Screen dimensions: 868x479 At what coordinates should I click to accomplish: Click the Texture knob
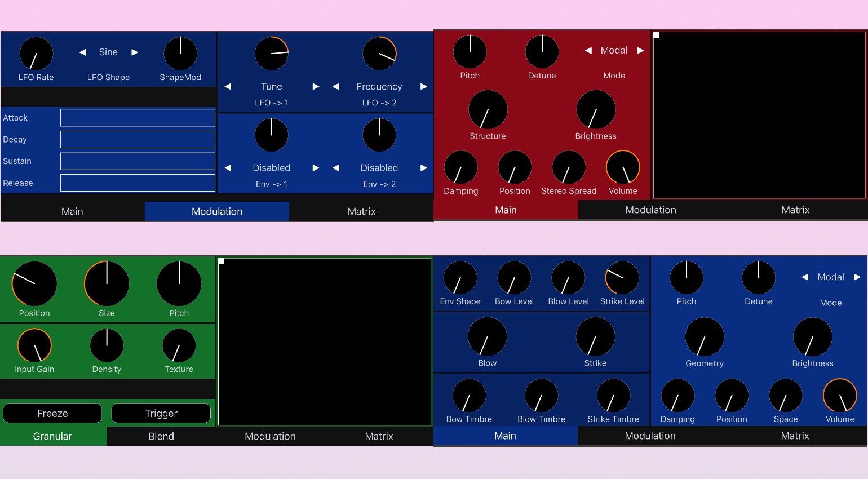pos(179,345)
